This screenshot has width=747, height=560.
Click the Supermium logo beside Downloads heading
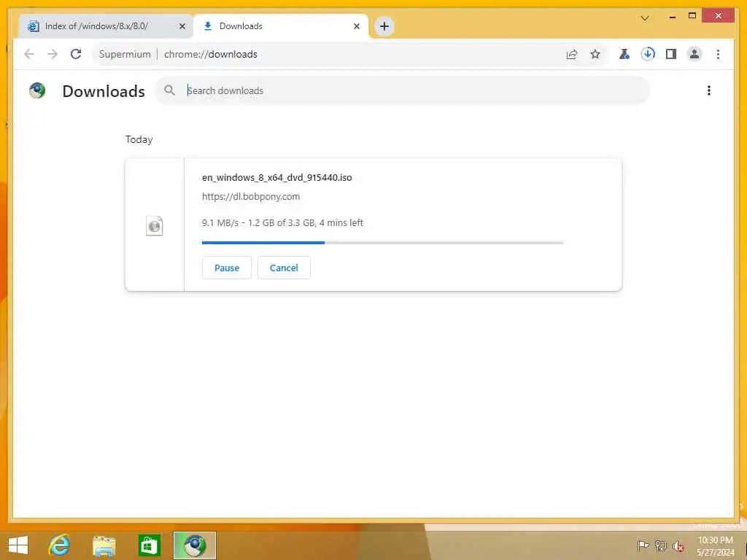tap(37, 90)
